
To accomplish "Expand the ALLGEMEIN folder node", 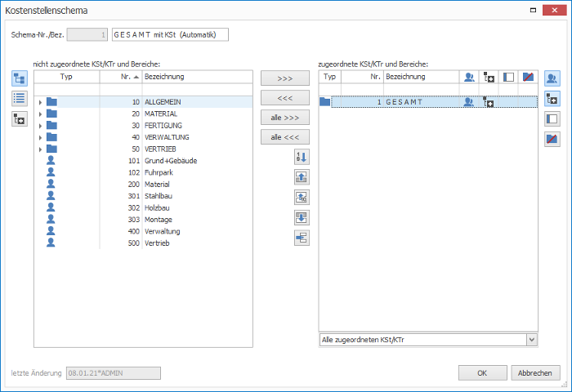I will tap(40, 102).
